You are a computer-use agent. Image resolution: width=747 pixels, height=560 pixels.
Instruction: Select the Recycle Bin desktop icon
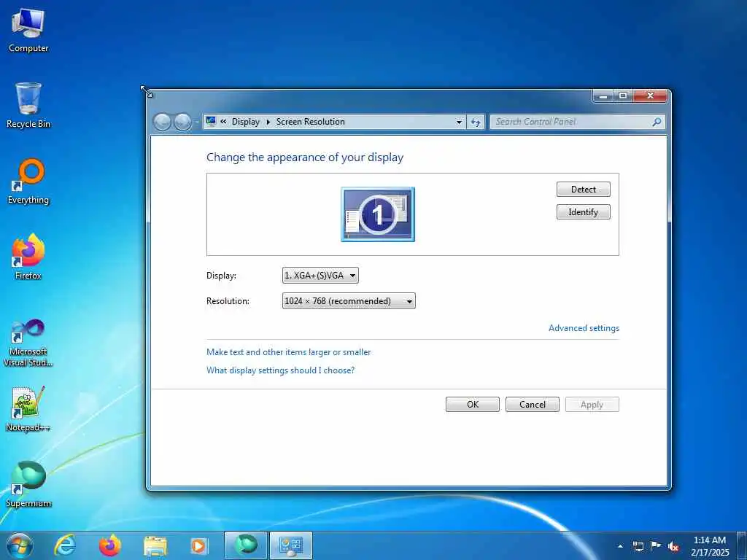click(28, 105)
